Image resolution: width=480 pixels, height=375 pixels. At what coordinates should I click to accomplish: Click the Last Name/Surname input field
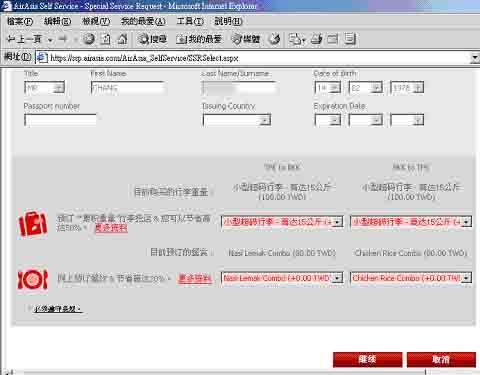(x=239, y=88)
